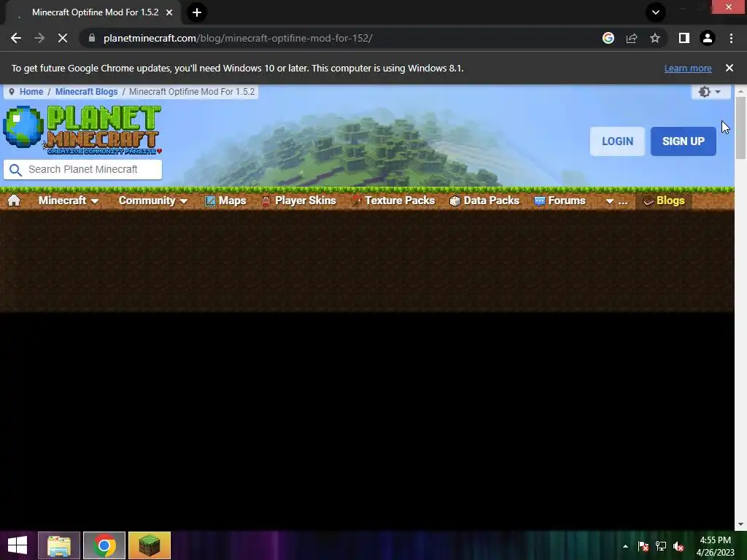747x560 pixels.
Task: Focus the Search Planet Minecraft field
Action: pos(82,169)
